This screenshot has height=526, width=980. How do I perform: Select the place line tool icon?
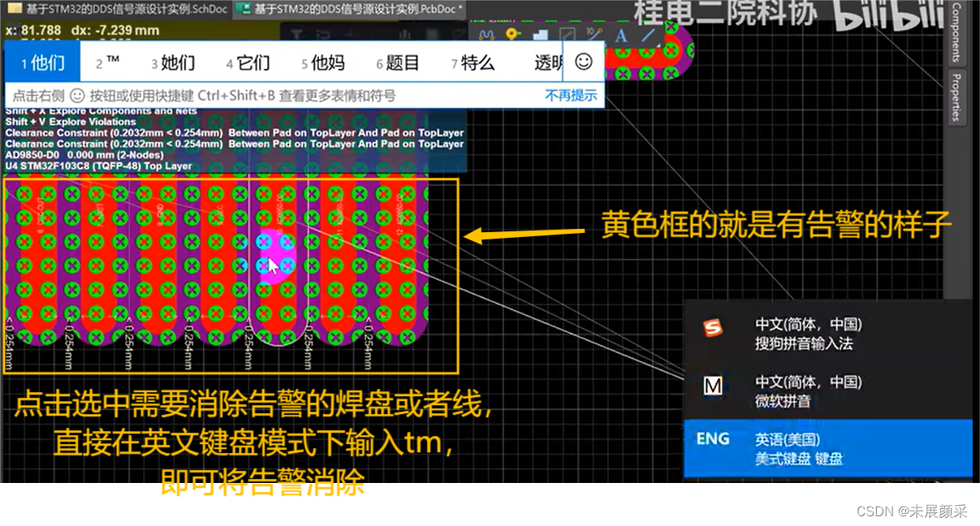point(648,35)
